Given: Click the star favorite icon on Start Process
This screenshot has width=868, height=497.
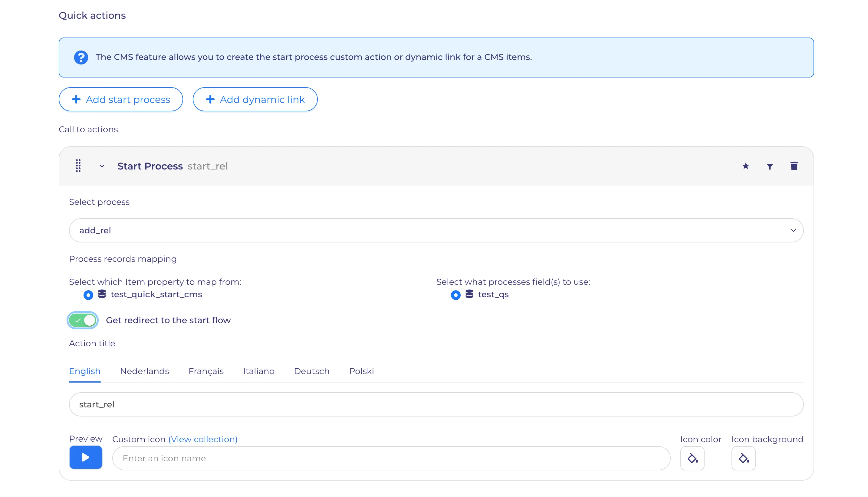Looking at the screenshot, I should tap(745, 166).
